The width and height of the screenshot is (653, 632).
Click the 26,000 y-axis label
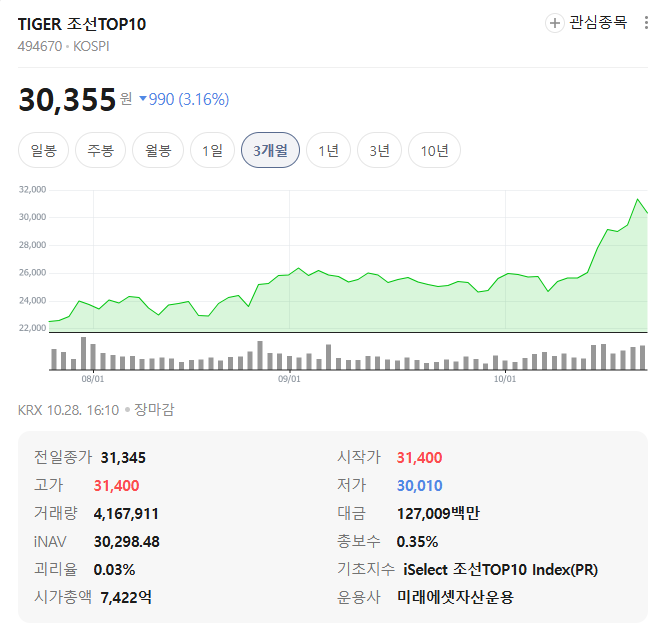(32, 273)
